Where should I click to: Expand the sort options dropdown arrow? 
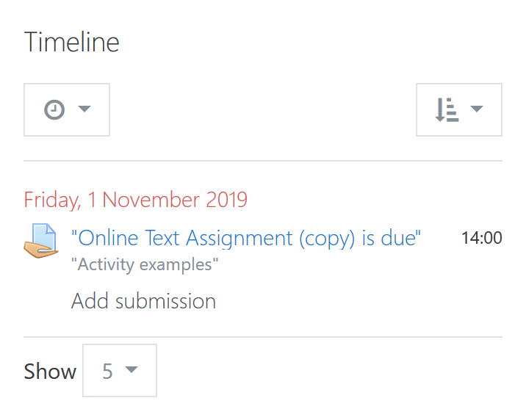(477, 109)
